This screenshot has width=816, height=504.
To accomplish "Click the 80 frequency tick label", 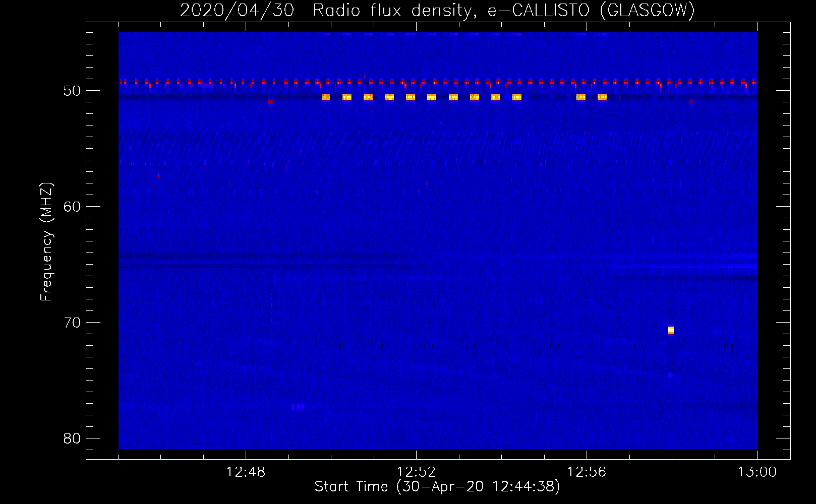I will click(x=72, y=438).
